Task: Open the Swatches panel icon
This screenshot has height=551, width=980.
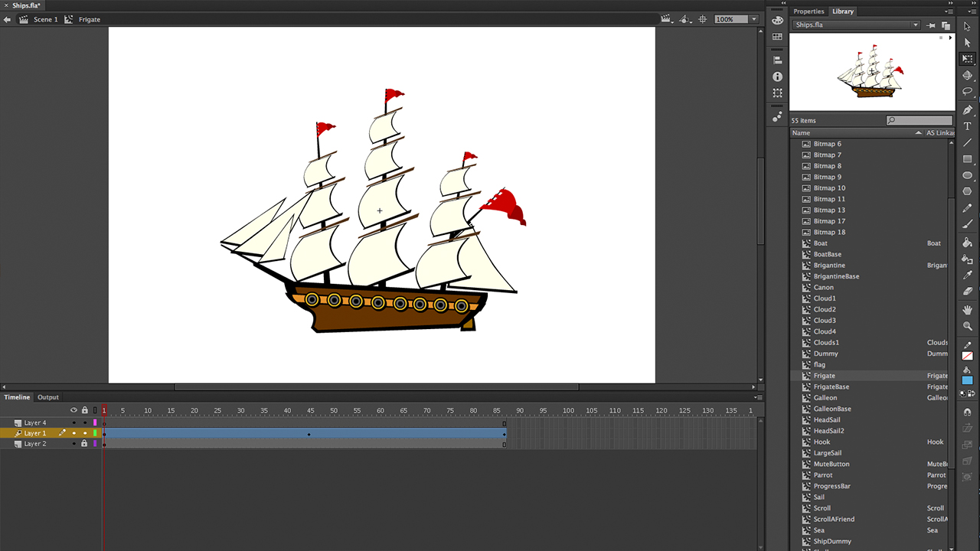Action: tap(778, 37)
